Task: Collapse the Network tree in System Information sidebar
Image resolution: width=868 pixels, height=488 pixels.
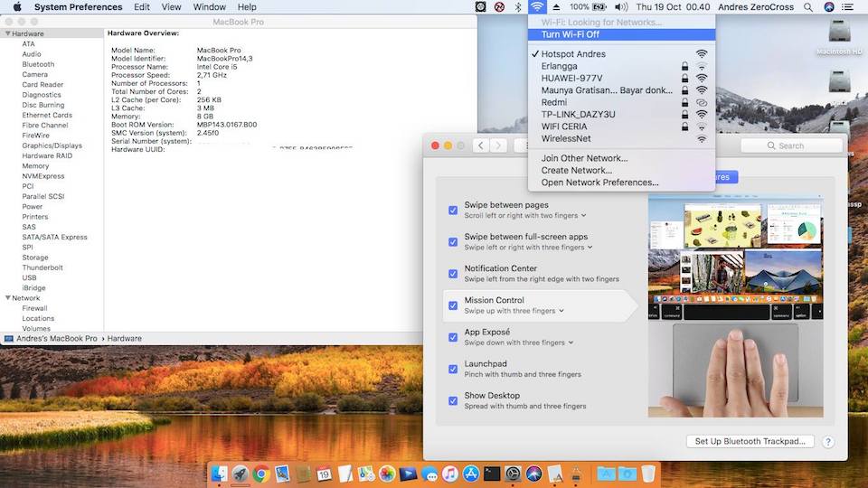Action: [x=8, y=297]
